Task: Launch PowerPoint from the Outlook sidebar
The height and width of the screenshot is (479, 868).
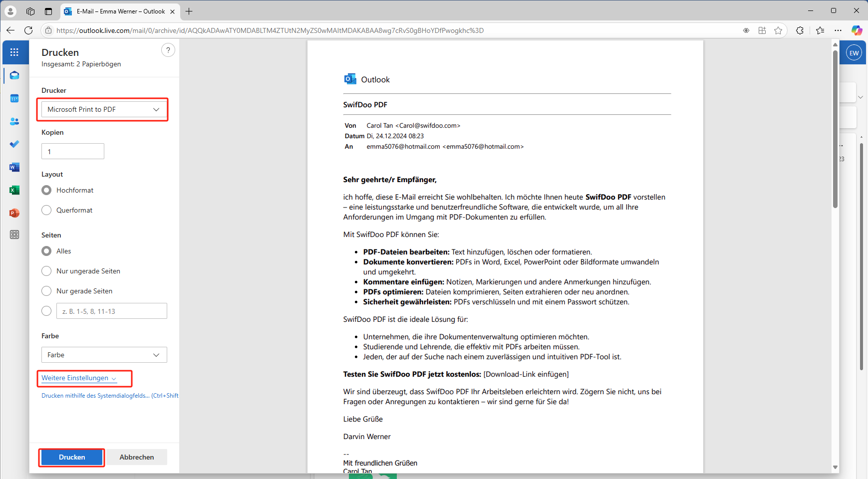Action: [14, 213]
